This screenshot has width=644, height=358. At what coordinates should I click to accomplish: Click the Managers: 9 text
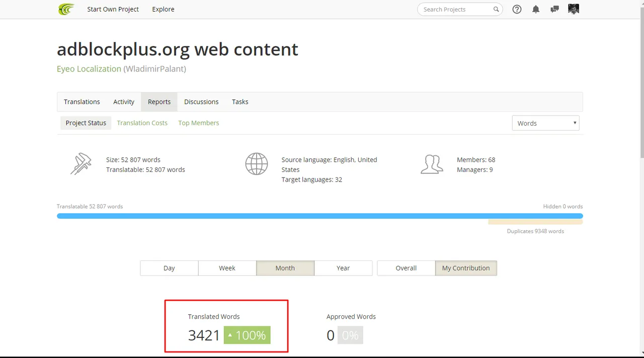pos(475,169)
